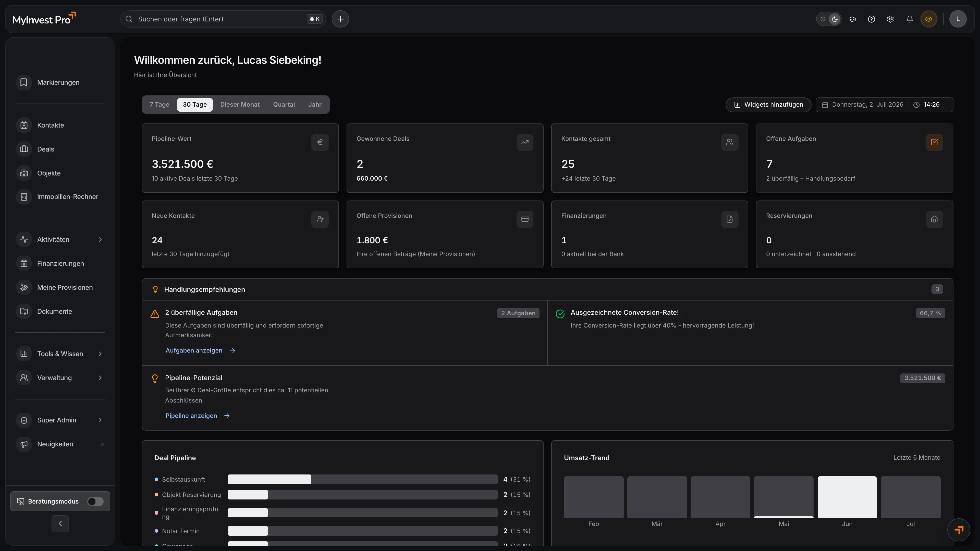The width and height of the screenshot is (980, 551).
Task: Click orange checkbox icon on Offene Aufgaben
Action: click(x=934, y=142)
